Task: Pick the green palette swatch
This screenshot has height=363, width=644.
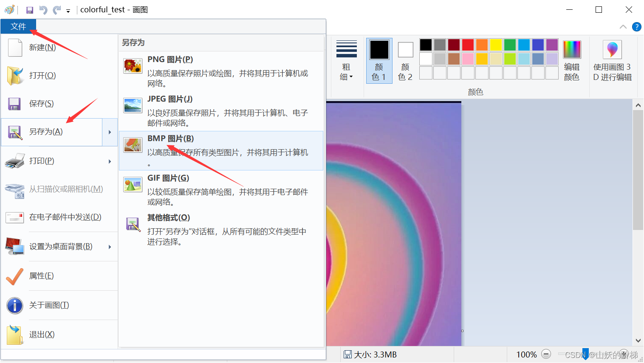Action: coord(510,45)
